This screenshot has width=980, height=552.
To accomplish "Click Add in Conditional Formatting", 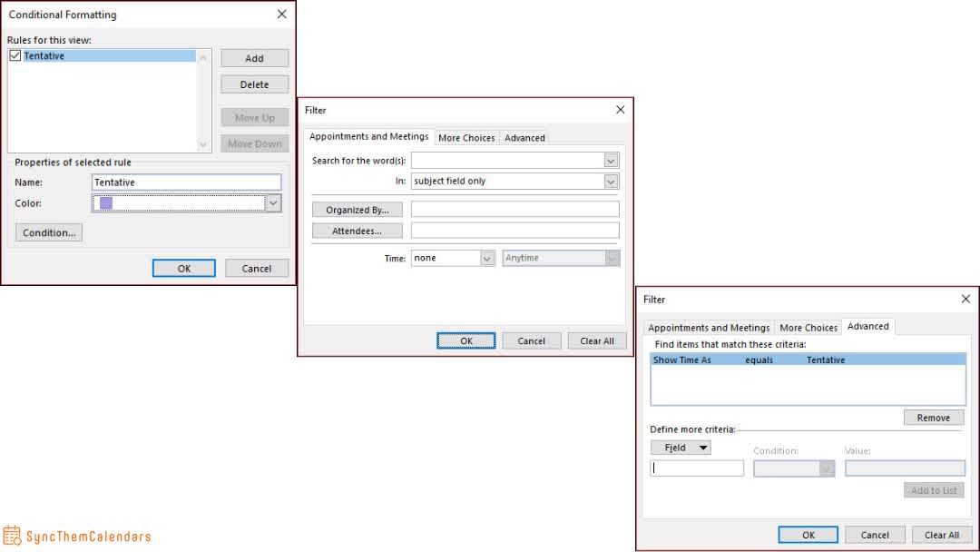I will [254, 58].
